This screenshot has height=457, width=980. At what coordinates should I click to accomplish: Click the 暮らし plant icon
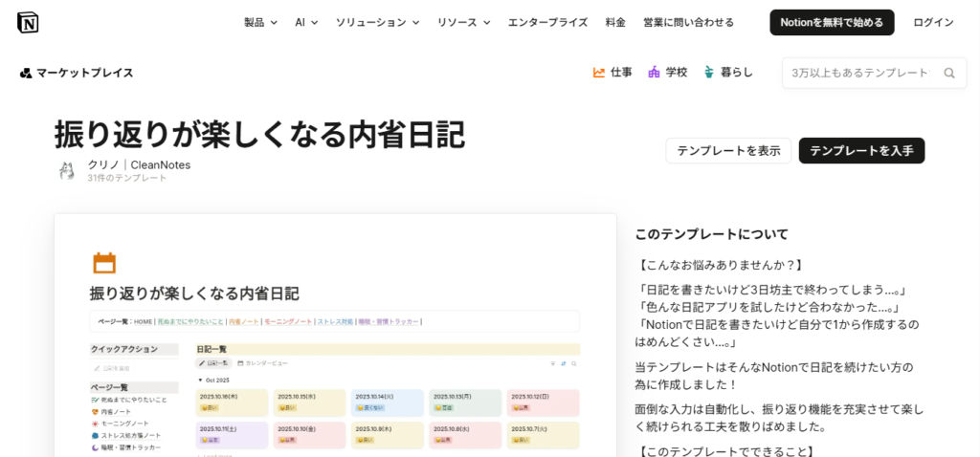click(x=709, y=73)
